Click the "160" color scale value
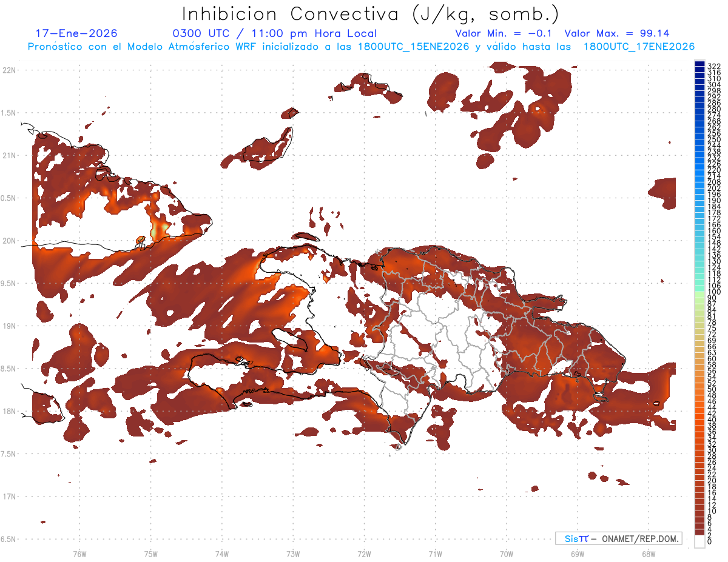Image resolution: width=728 pixels, height=562 pixels. [x=714, y=230]
